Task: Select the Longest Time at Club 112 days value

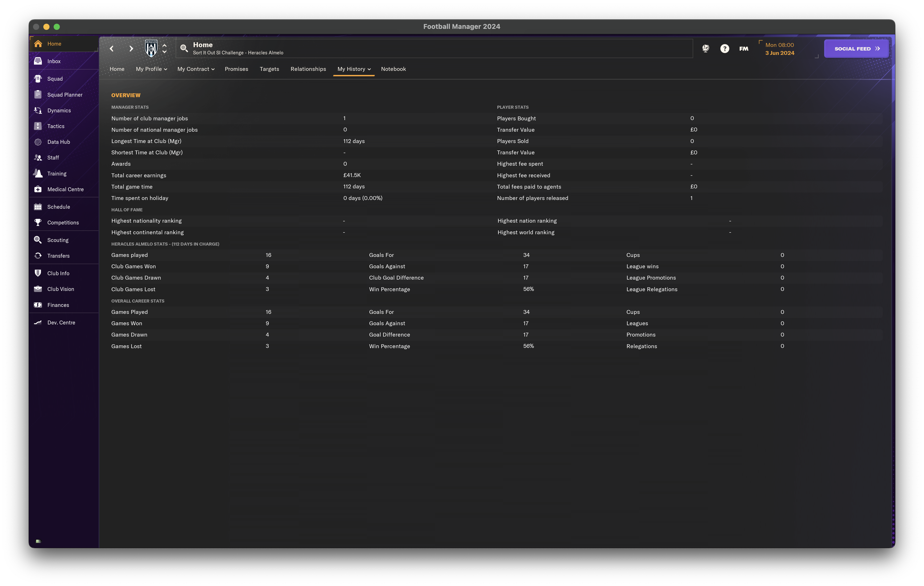Action: click(x=354, y=141)
